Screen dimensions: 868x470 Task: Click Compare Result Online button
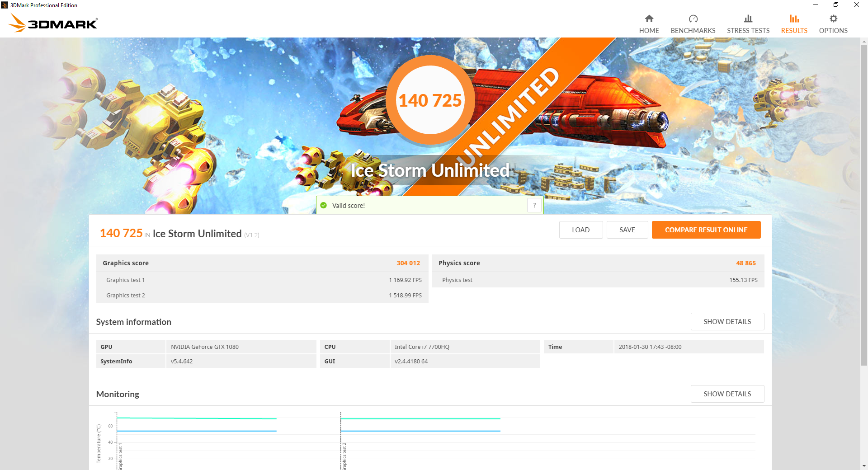[706, 230]
